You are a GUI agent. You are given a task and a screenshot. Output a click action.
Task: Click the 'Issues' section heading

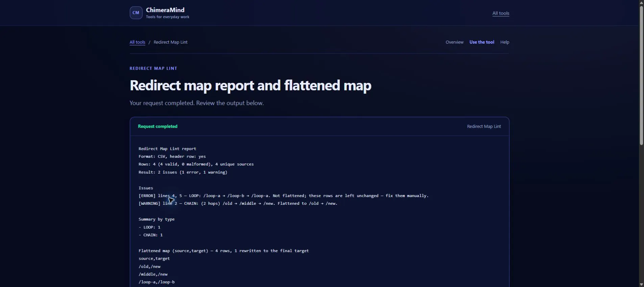coord(146,188)
